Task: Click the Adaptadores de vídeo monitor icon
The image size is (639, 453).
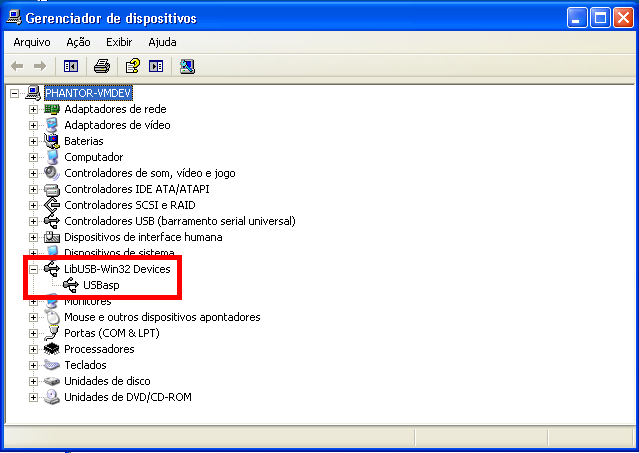Action: click(x=52, y=125)
